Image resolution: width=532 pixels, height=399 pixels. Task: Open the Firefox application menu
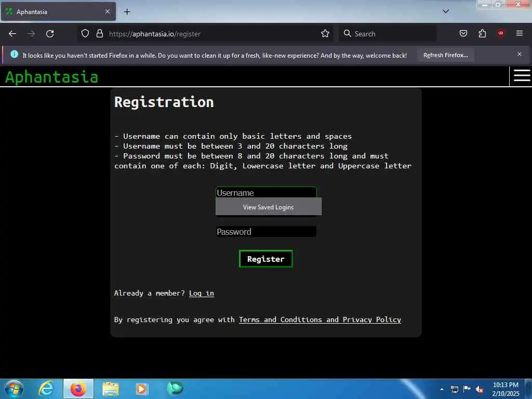tap(520, 33)
